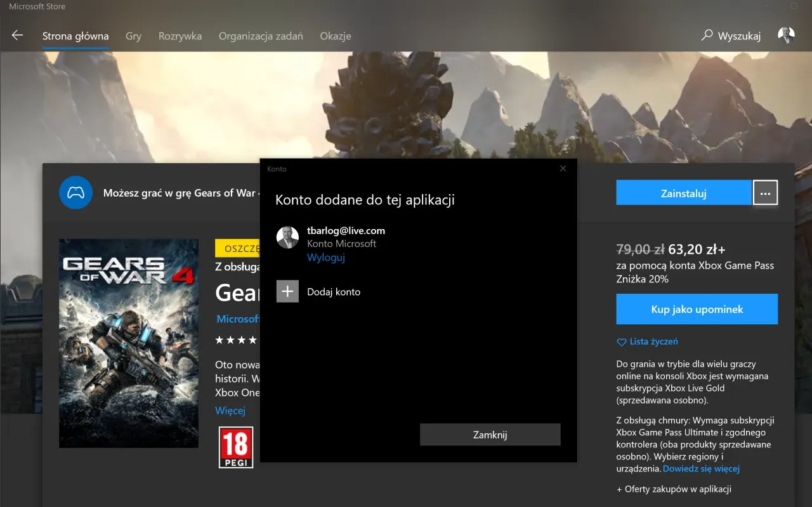
Task: Click the PEGI 18 age rating badge
Action: (x=236, y=447)
